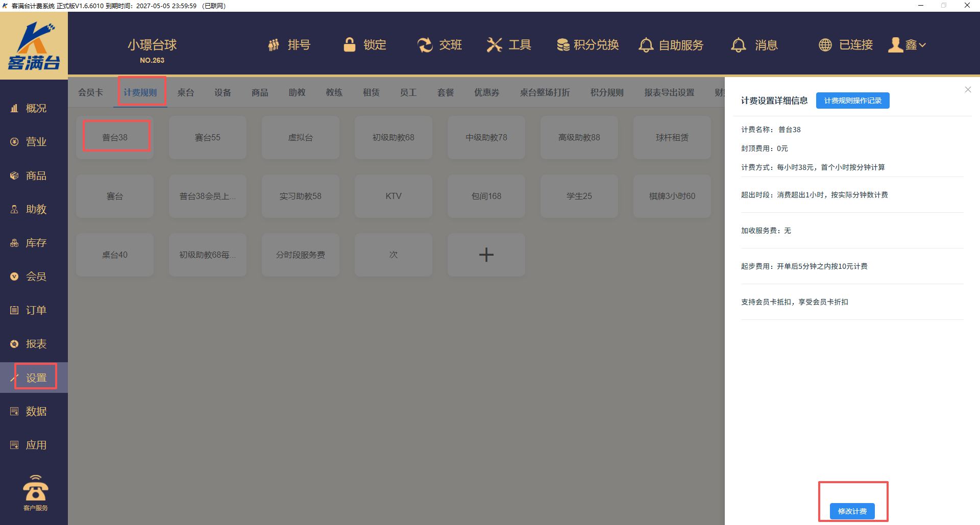980x525 pixels.
Task: Select the 赛台55 billing rule tile
Action: [x=208, y=137]
